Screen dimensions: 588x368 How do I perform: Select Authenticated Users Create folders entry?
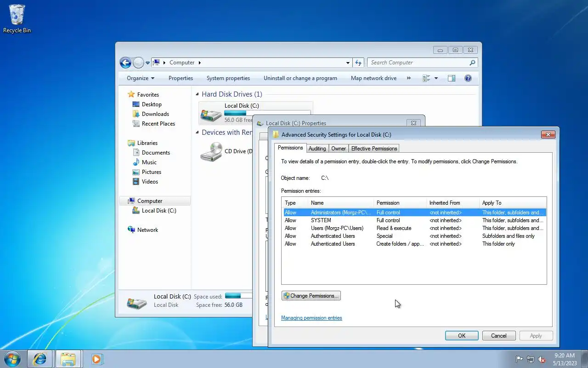point(414,244)
